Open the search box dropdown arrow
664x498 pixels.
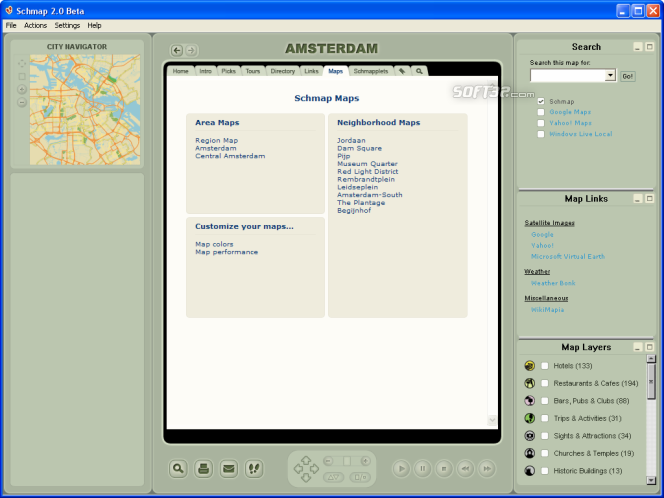click(x=610, y=75)
